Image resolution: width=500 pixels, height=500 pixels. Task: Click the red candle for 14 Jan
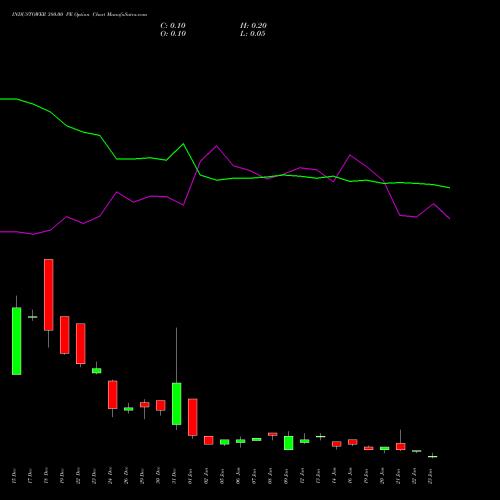(x=337, y=444)
